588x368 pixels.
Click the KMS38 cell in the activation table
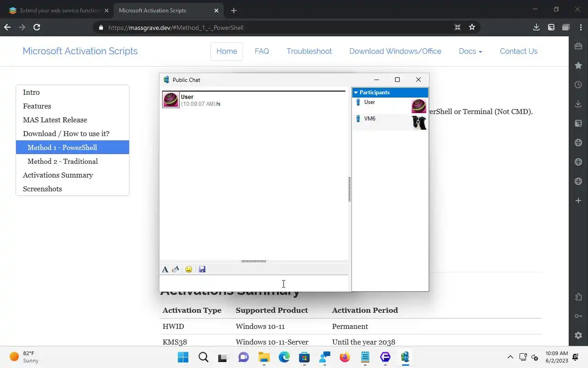coord(175,342)
